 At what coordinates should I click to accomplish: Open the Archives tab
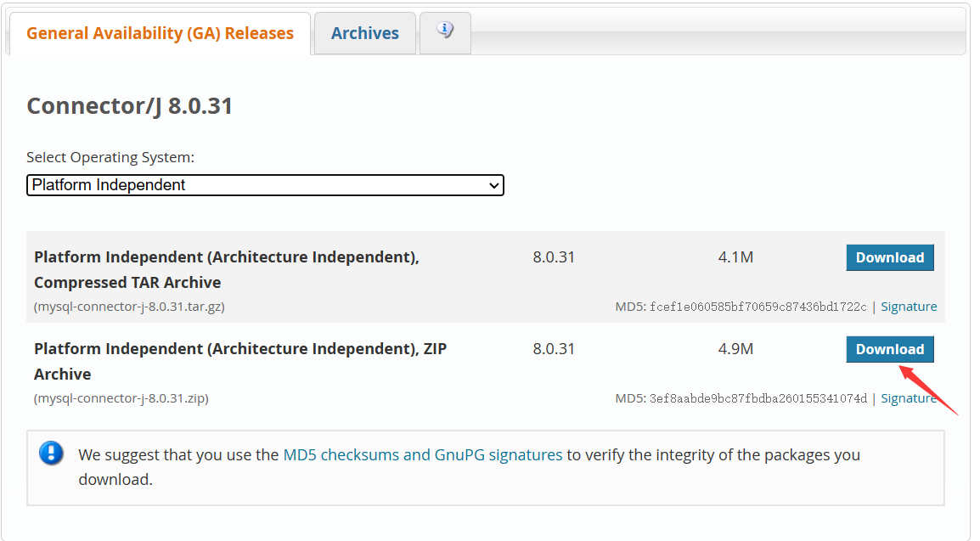(365, 33)
